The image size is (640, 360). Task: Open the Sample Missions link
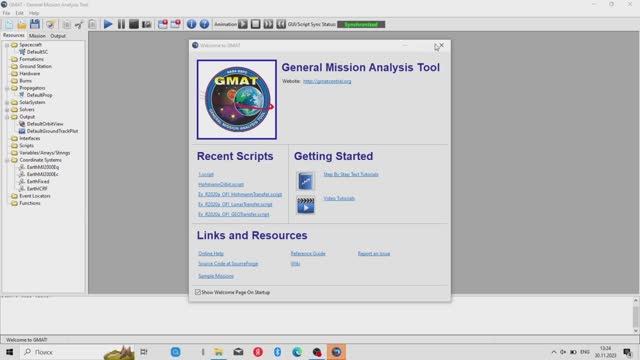coord(216,276)
